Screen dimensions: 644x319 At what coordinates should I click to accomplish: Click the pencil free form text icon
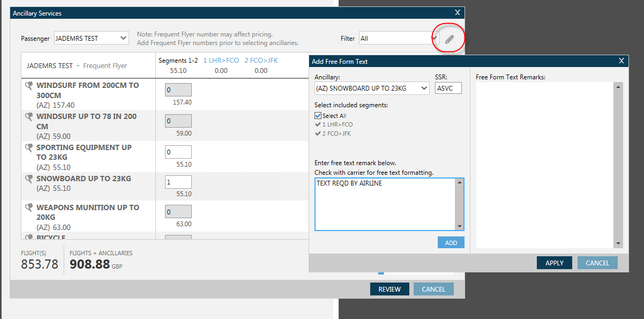(x=449, y=39)
